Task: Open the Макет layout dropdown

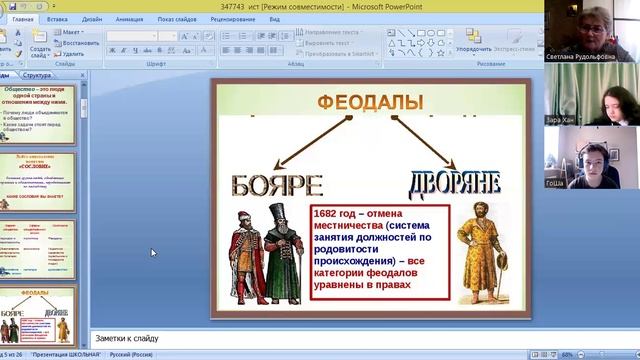Action: (69, 32)
